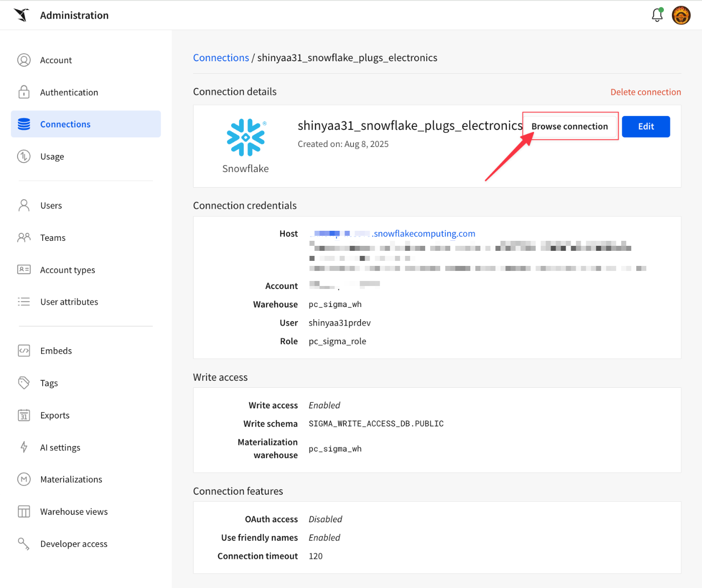The image size is (702, 588).
Task: Click SIGMA_WRITE_ACCESS_DB.PUBLIC schema value
Action: 376,424
